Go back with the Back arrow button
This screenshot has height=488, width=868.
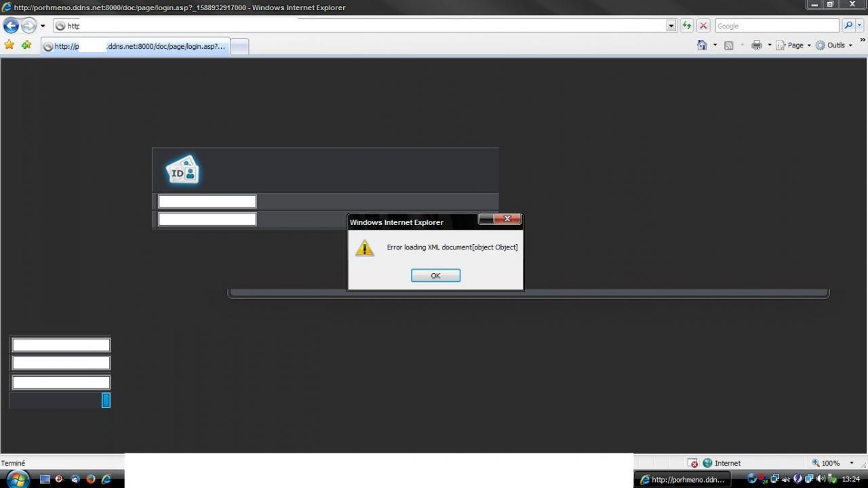(11, 26)
